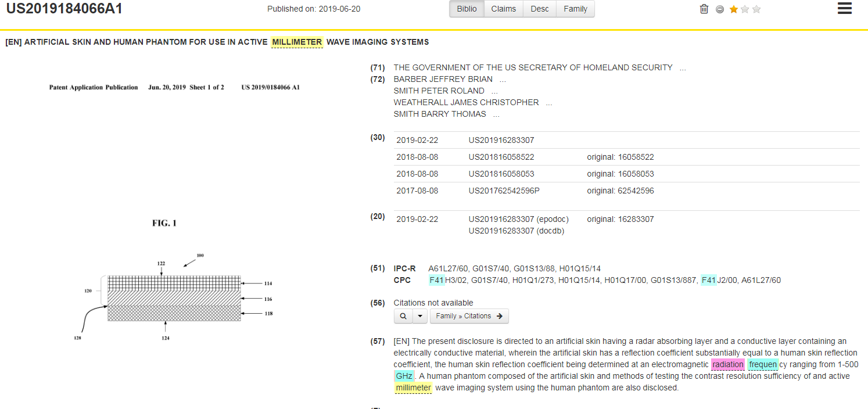This screenshot has height=409, width=868.
Task: Click the patent number US2019184066A1 heading
Action: click(x=64, y=9)
